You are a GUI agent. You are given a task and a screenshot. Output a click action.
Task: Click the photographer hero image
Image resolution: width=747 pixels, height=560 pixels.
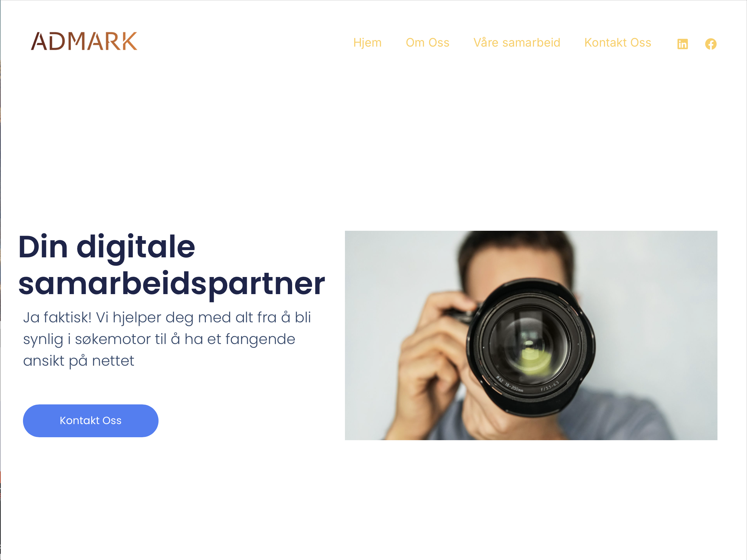531,335
